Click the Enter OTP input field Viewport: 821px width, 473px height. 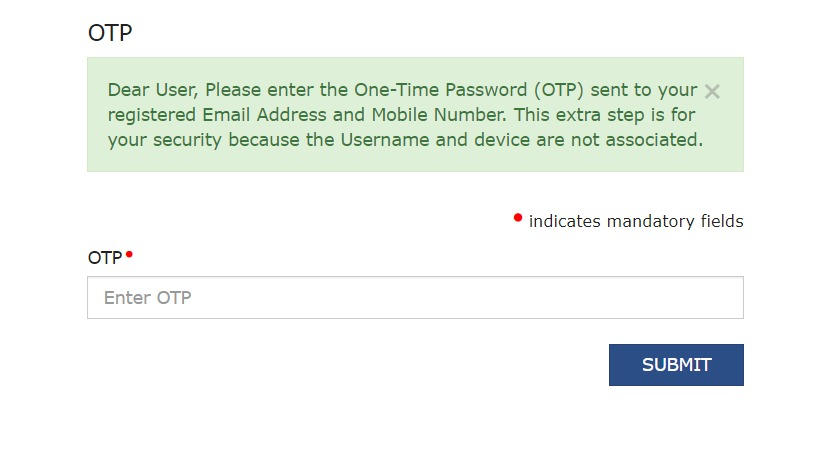415,298
